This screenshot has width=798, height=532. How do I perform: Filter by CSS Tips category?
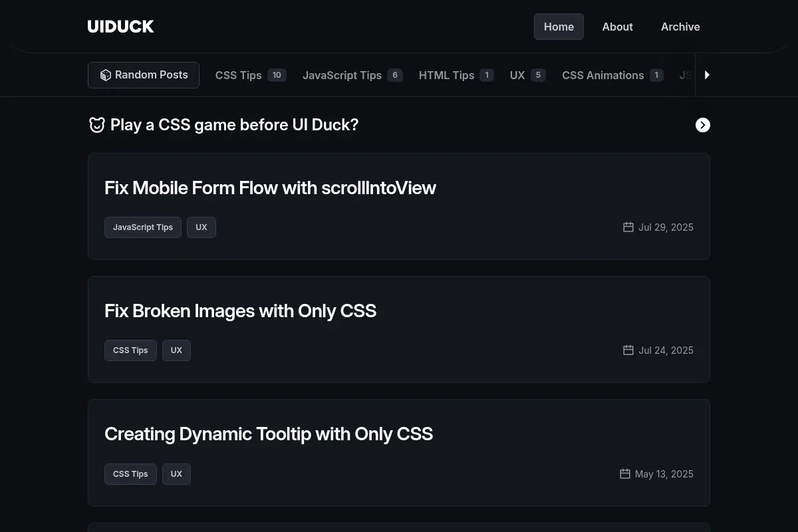pyautogui.click(x=251, y=75)
